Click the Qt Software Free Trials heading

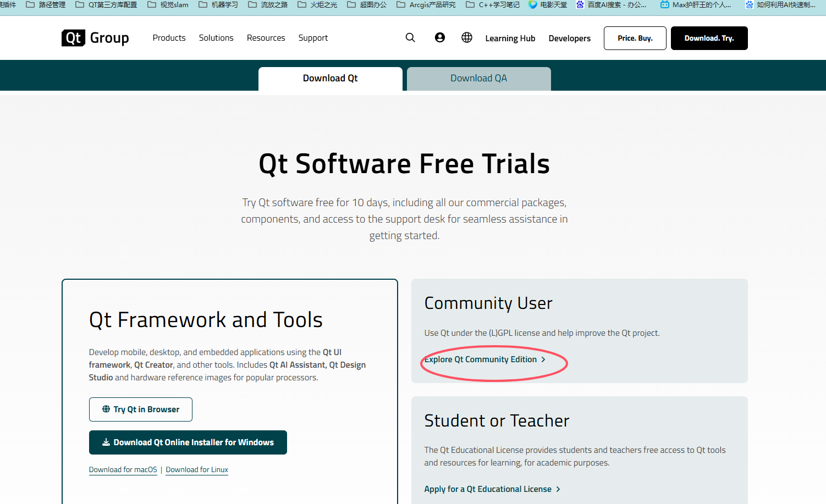coord(404,164)
